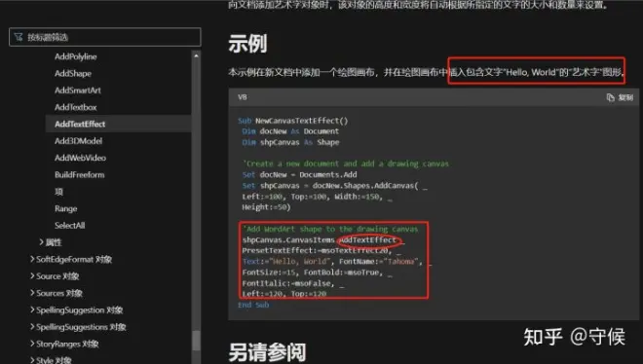Open the StoryRanges 对象 label

click(x=67, y=344)
